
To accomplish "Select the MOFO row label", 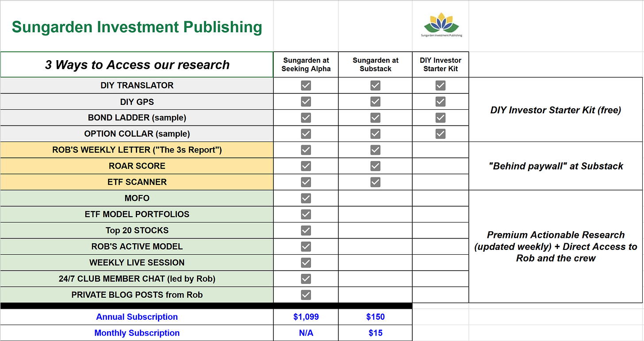I will 137,198.
